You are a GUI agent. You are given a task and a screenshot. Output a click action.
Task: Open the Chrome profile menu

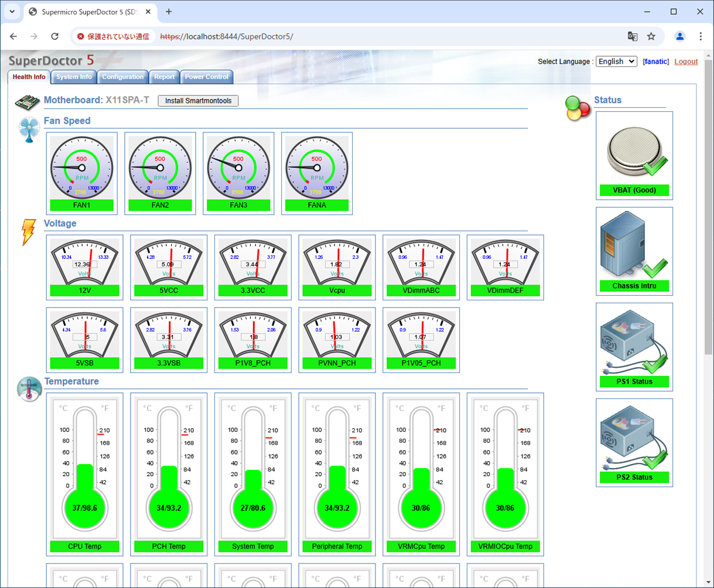point(680,36)
